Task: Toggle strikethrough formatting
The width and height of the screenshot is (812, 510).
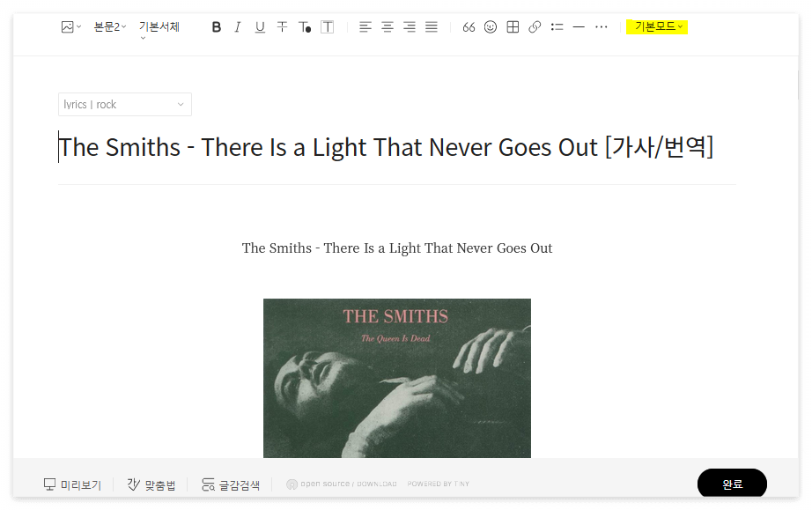Action: click(282, 27)
